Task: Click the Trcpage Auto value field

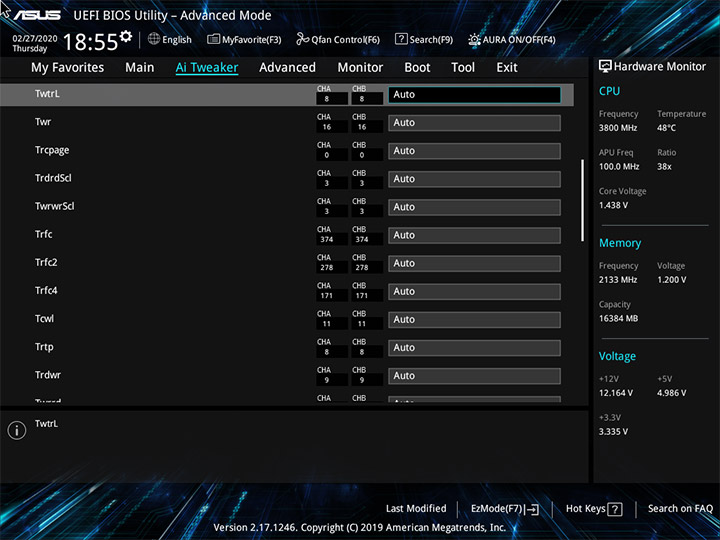Action: [x=474, y=151]
